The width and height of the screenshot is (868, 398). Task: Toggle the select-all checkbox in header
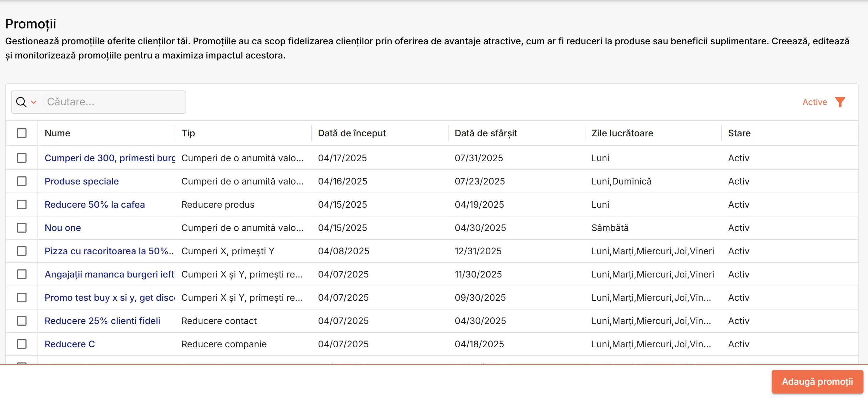coord(22,133)
